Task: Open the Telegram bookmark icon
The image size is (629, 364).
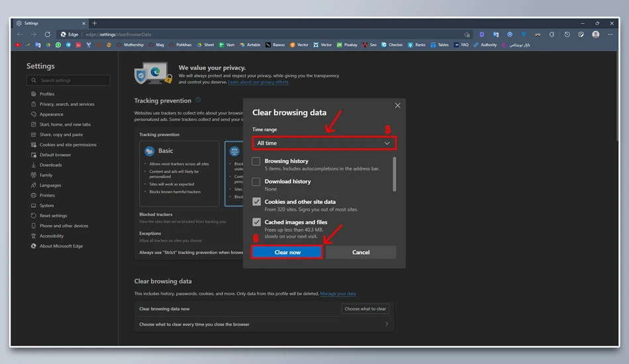Action: tap(68, 45)
